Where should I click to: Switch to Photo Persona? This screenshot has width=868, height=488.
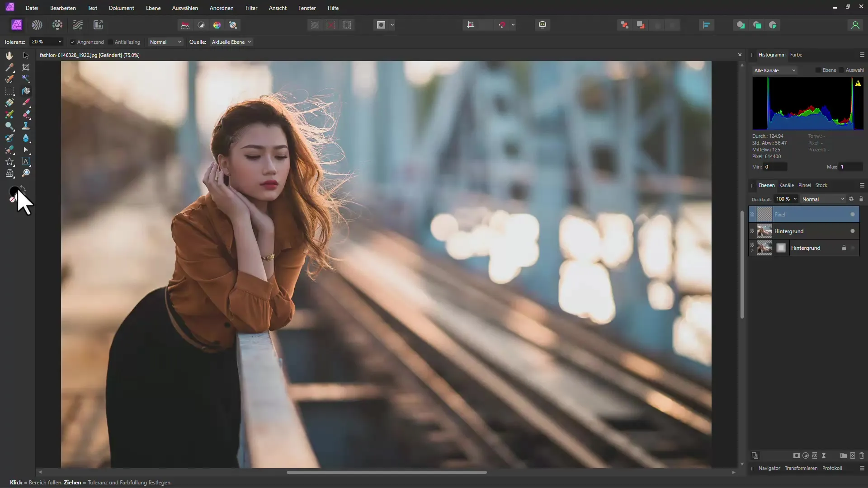click(x=17, y=25)
